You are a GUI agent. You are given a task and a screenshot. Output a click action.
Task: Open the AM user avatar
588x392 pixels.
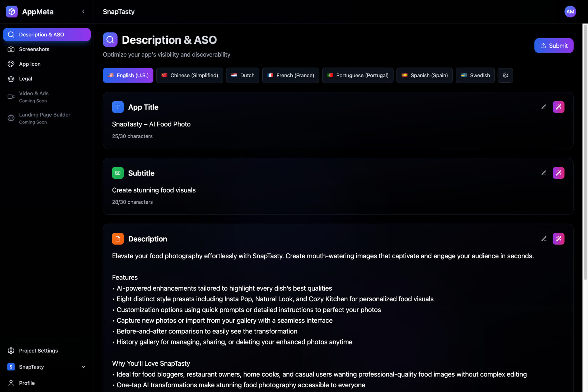(570, 11)
